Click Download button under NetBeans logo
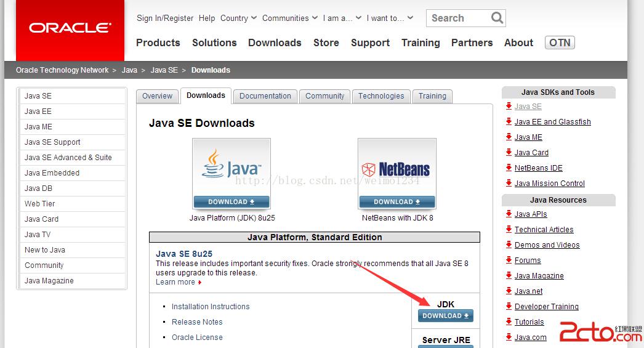 pos(396,202)
